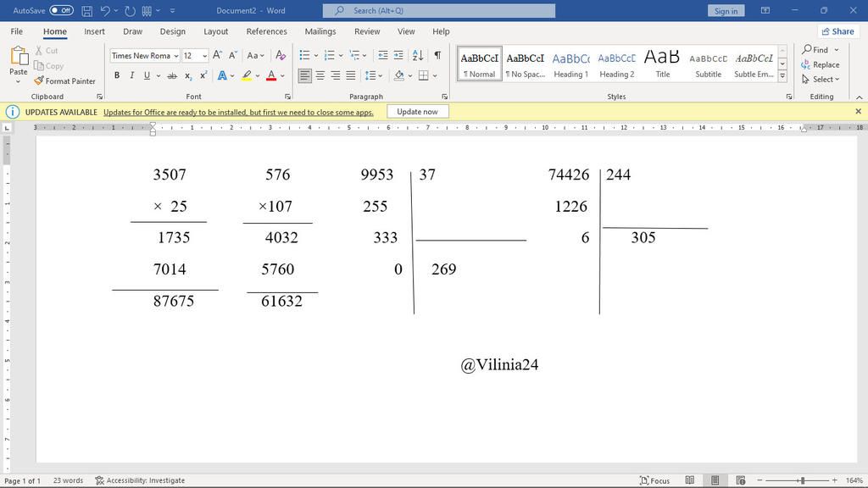868x488 pixels.
Task: Toggle Italic formatting
Action: coord(131,75)
